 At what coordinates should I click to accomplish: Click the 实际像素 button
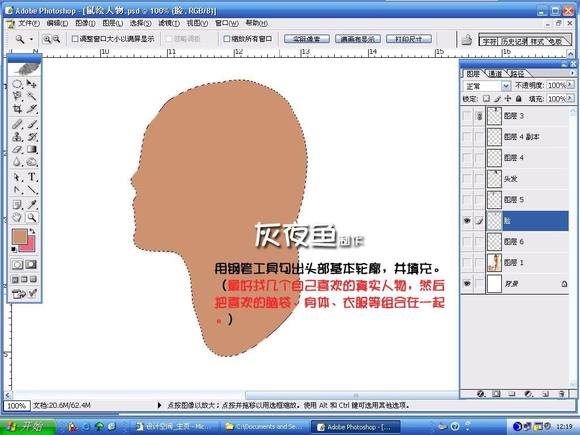pyautogui.click(x=307, y=39)
